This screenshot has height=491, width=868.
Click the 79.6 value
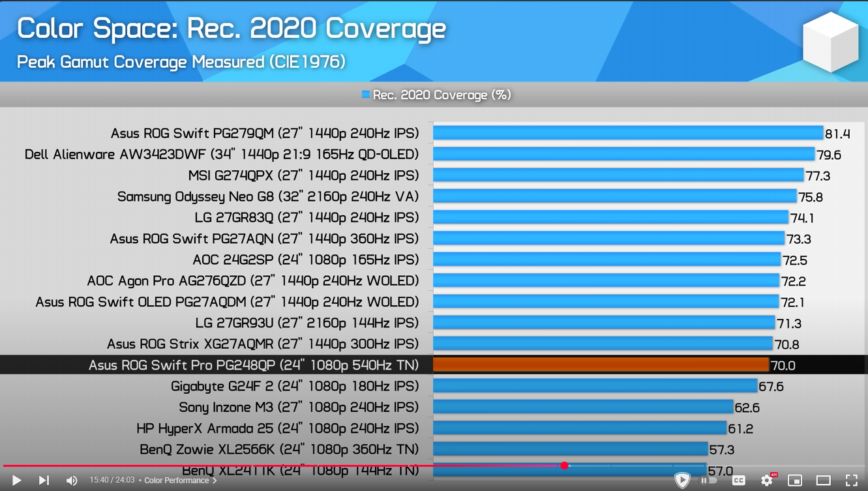point(829,155)
